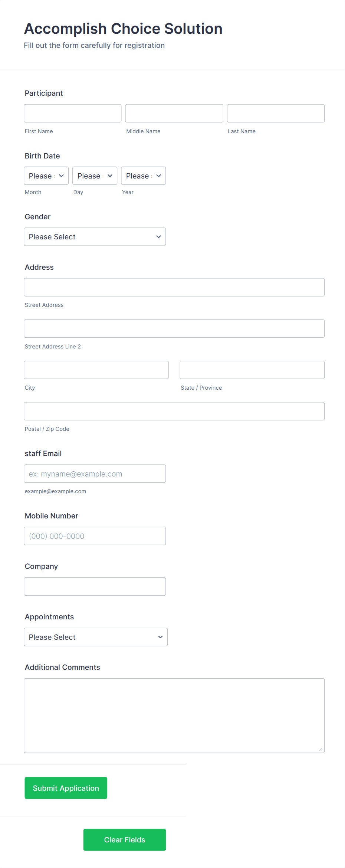345x868 pixels.
Task: Open the Gender Please Select dropdown
Action: (95, 236)
